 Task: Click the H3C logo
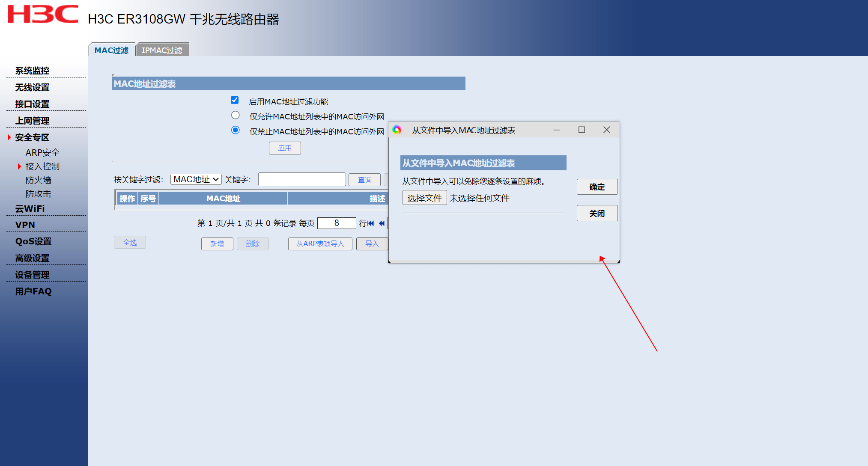pyautogui.click(x=43, y=14)
